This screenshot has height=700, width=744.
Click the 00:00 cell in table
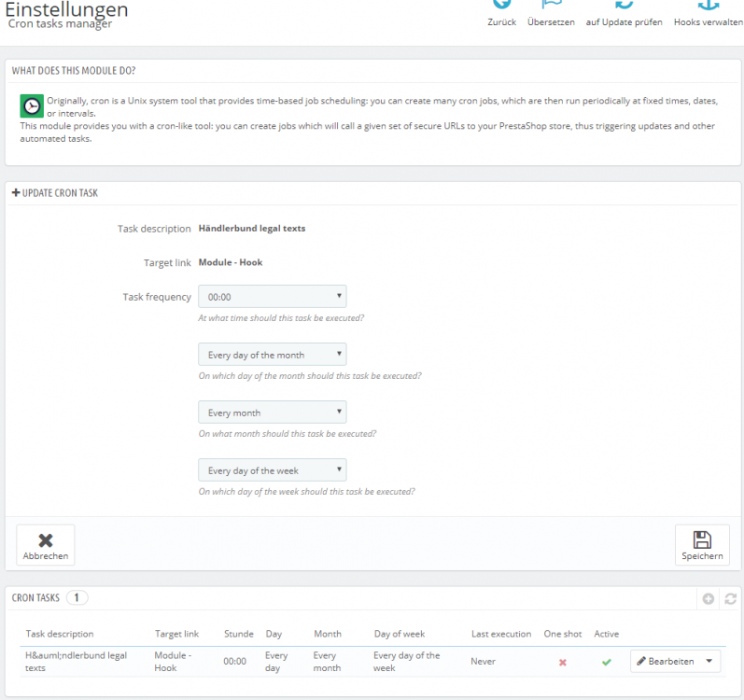[234, 661]
